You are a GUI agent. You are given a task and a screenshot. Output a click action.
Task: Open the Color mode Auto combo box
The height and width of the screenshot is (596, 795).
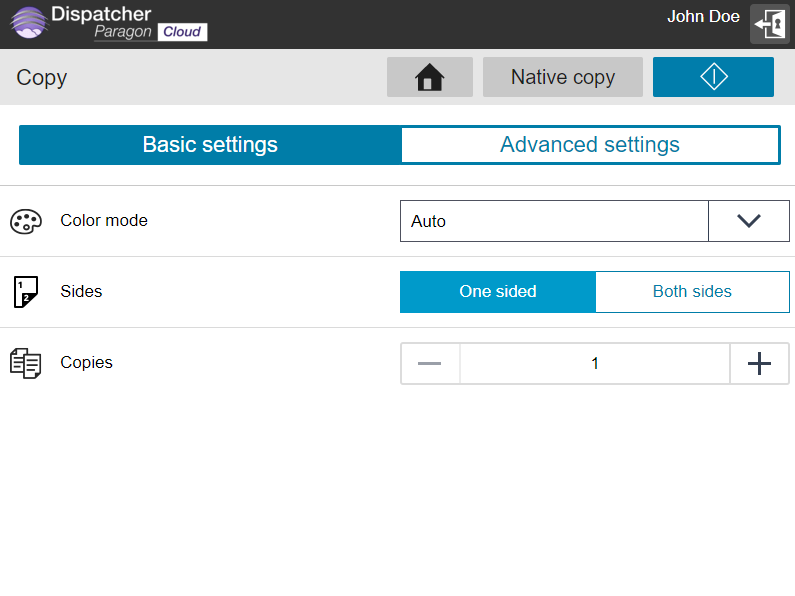554,221
